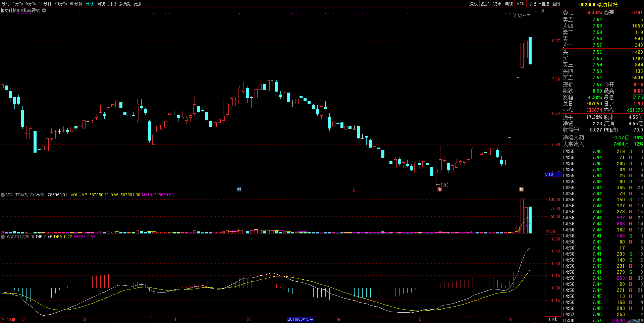Expand the 更多 periods list
This screenshot has height=323, width=644.
coord(140,4)
